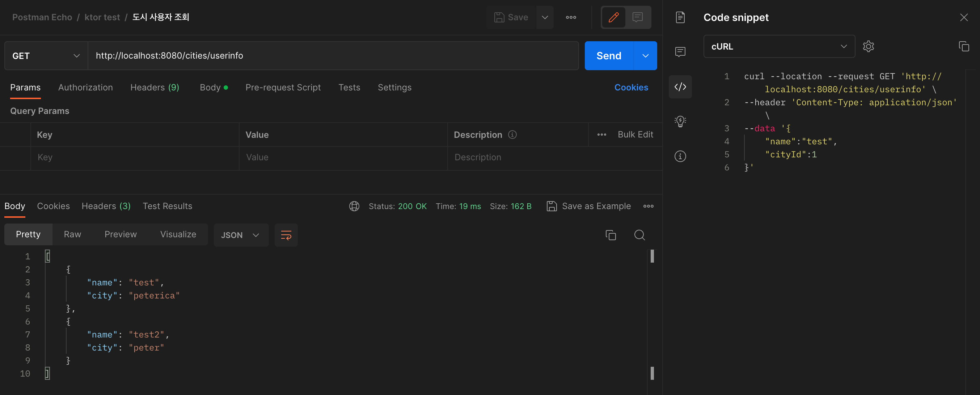This screenshot has width=980, height=395.
Task: Switch to edit mode pencil toggle
Action: (613, 17)
